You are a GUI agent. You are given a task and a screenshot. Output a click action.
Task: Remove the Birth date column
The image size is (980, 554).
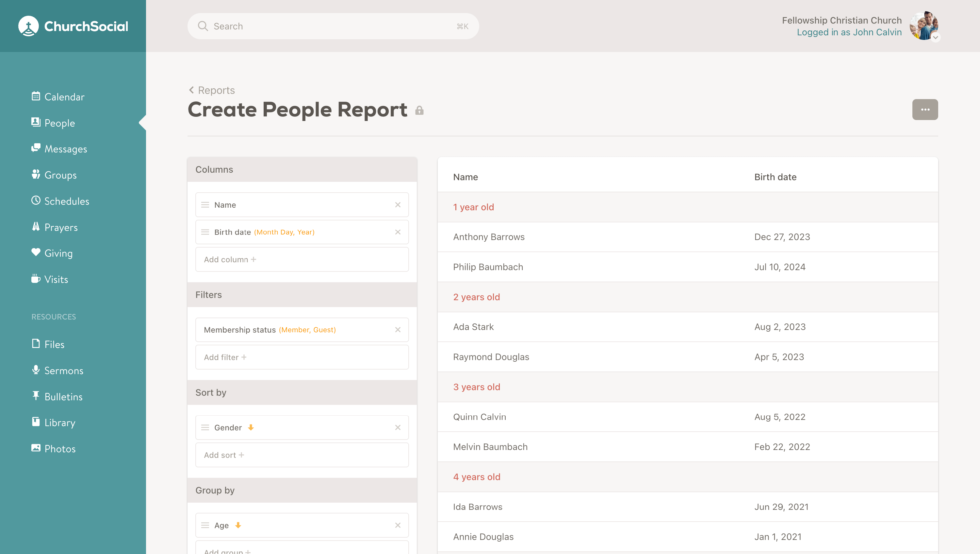click(398, 232)
